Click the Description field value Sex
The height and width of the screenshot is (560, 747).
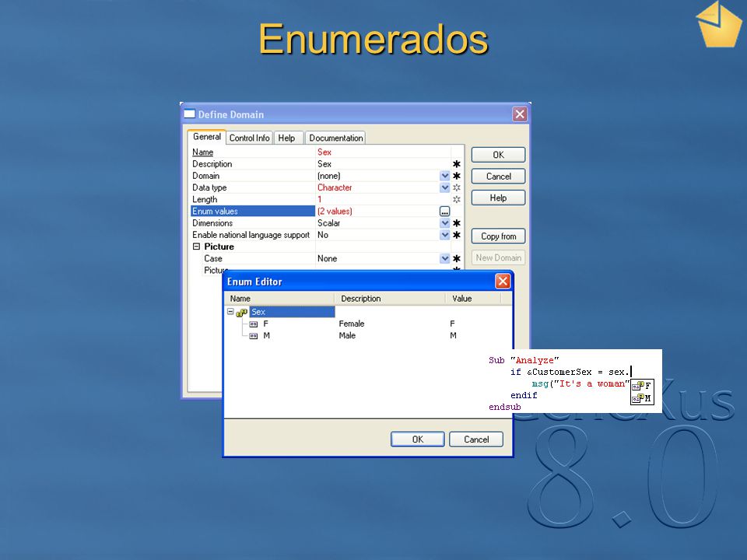coord(324,164)
